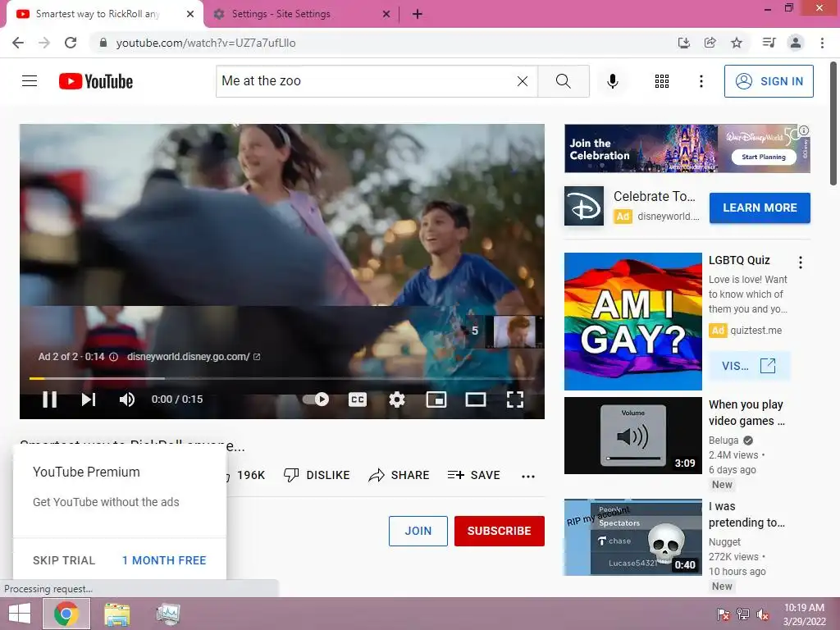The width and height of the screenshot is (840, 630).
Task: Open the media control icon
Action: [769, 43]
